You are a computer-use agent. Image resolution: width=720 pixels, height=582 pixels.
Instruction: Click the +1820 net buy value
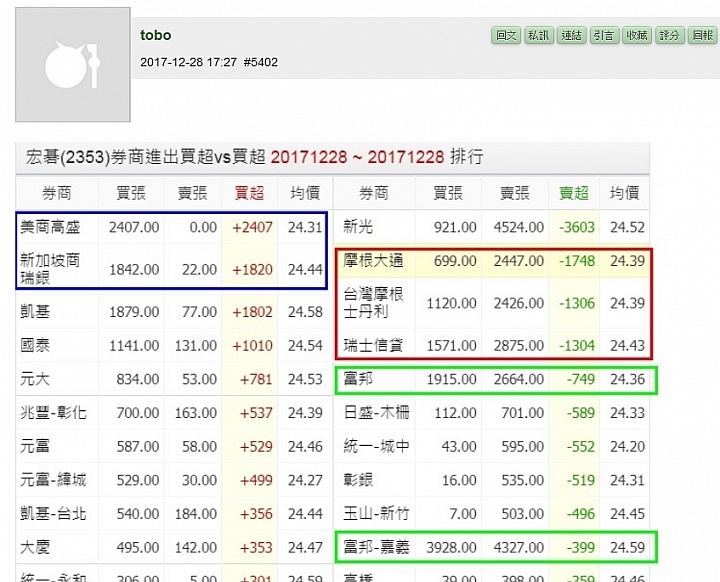point(252,270)
